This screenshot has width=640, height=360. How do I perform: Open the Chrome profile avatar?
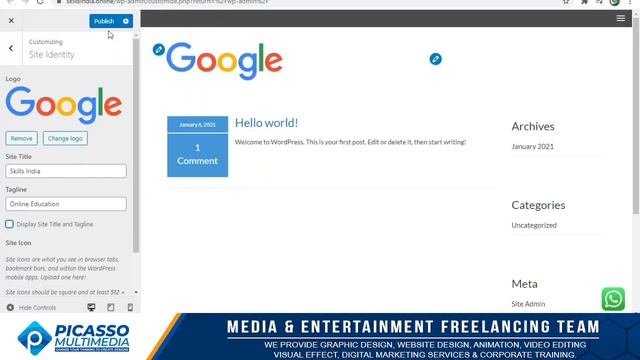(x=614, y=2)
